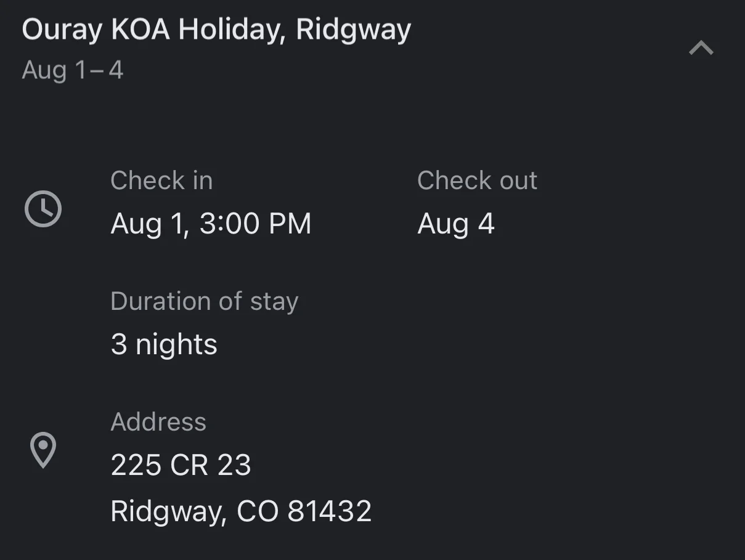Screen dimensions: 745x560
Task: Tap the Aug 4 check-out date
Action: [x=456, y=223]
